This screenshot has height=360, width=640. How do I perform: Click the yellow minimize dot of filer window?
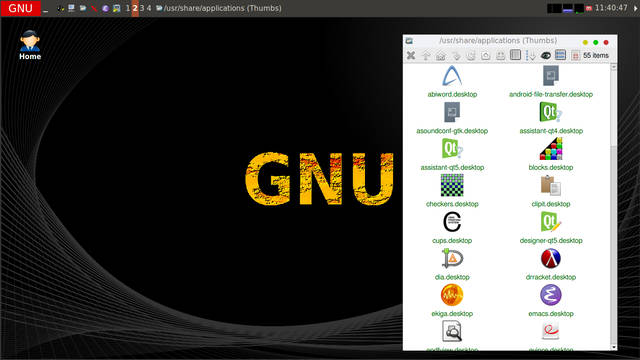pyautogui.click(x=585, y=42)
